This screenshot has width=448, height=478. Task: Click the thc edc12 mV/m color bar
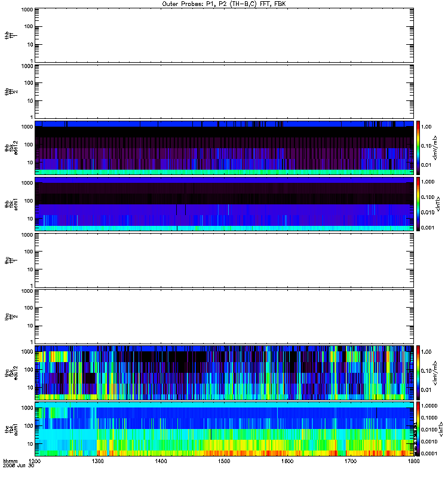point(418,373)
